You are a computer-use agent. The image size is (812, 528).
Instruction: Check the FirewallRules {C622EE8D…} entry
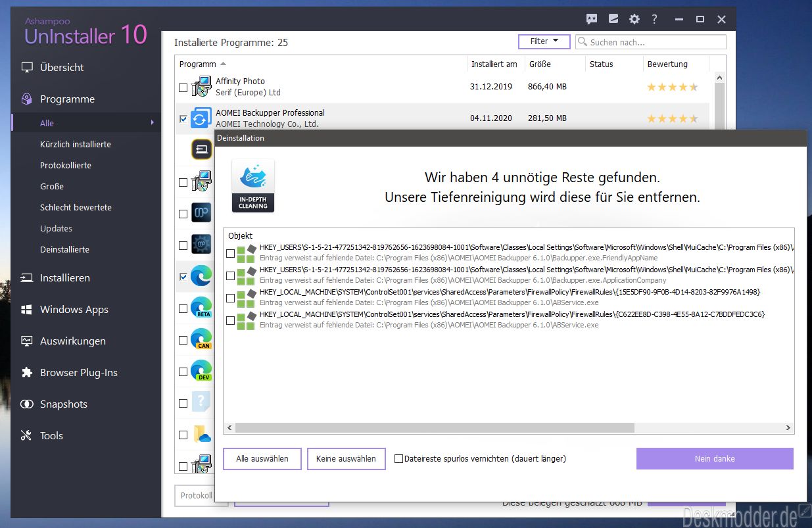click(x=230, y=320)
